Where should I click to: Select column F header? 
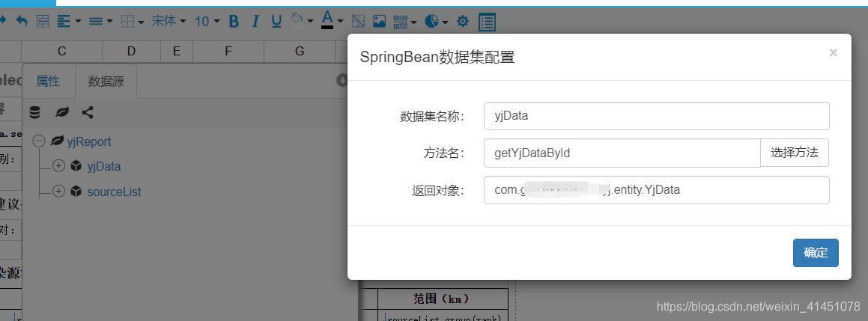pyautogui.click(x=228, y=52)
